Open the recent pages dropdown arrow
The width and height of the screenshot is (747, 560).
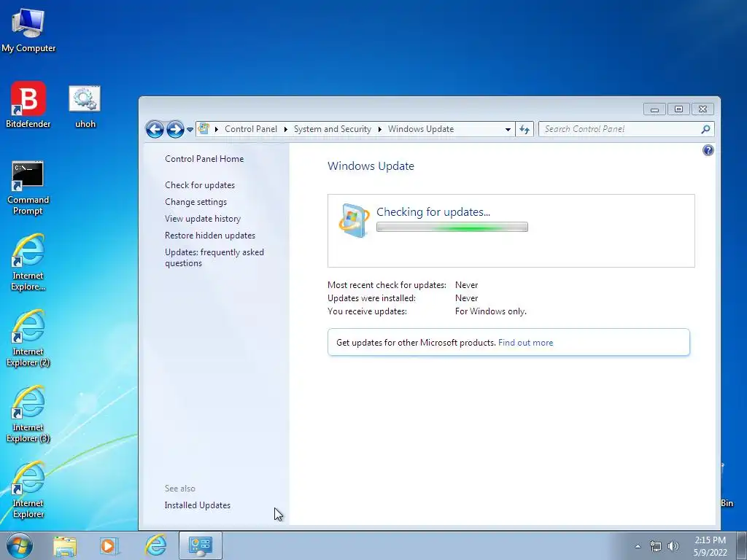click(190, 129)
